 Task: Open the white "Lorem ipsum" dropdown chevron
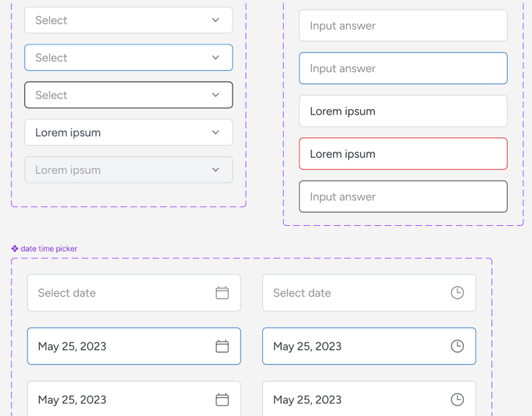point(216,132)
